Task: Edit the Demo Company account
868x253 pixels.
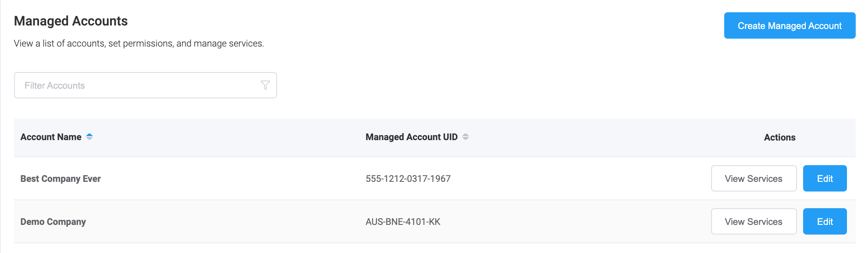Action: pyautogui.click(x=825, y=221)
